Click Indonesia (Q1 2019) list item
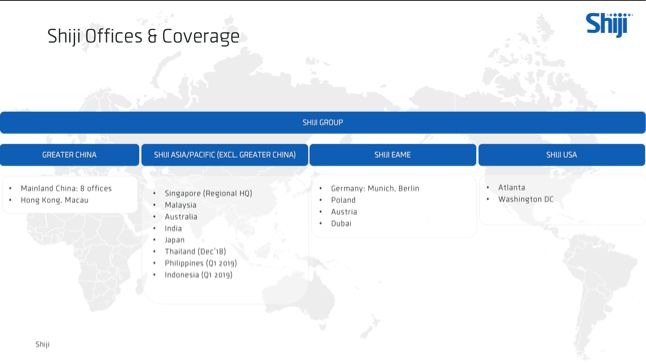646x364 pixels. click(198, 275)
